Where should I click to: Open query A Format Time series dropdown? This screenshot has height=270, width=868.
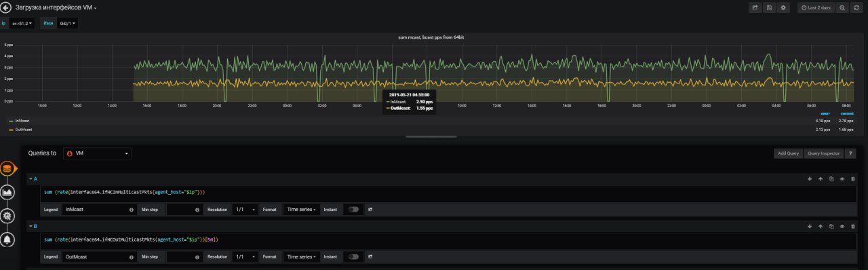tap(301, 210)
